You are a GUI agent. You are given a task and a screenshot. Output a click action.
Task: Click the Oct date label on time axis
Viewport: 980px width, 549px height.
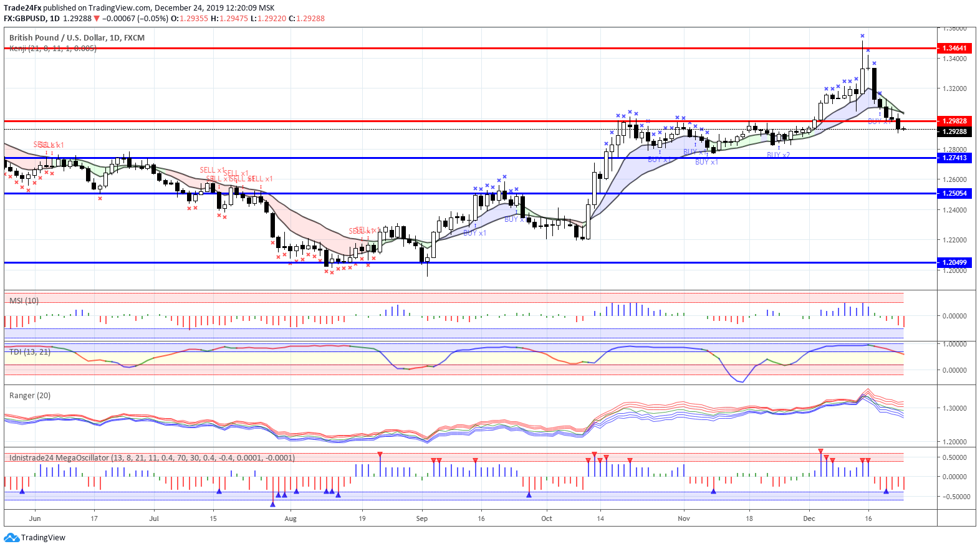(547, 518)
